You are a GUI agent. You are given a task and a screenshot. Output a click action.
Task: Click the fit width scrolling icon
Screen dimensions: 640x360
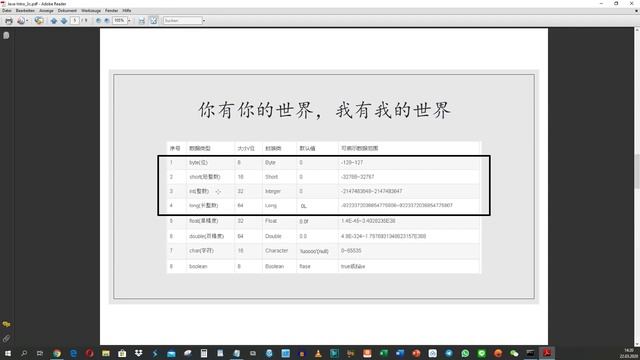[142, 20]
